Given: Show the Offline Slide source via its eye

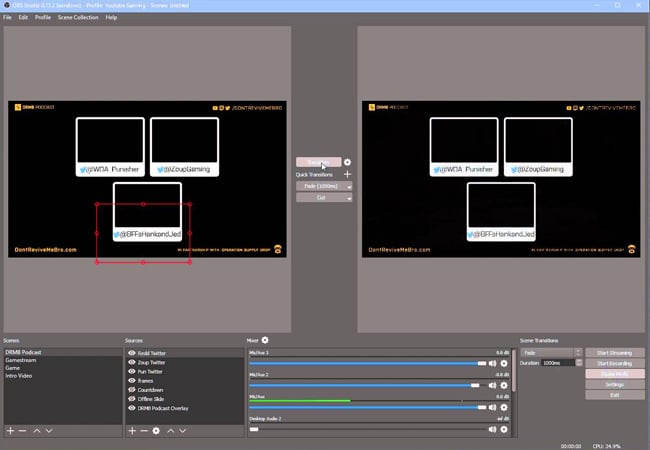Looking at the screenshot, I should [132, 399].
